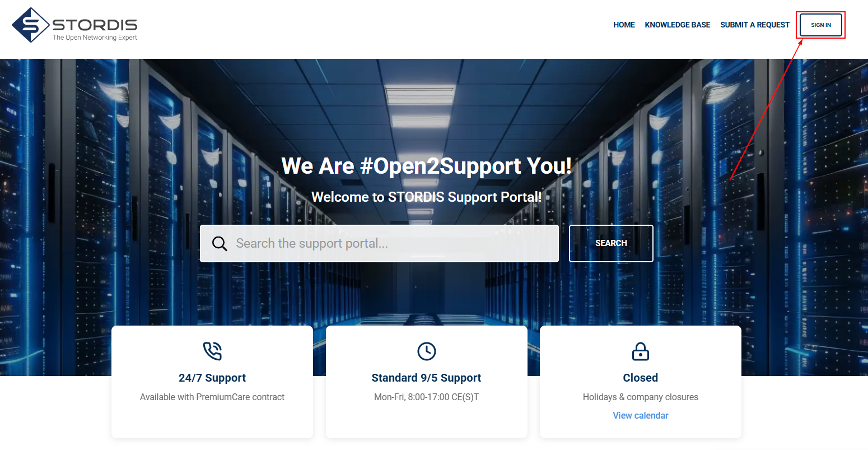Open SUBMIT A REQUEST page
The height and width of the screenshot is (450, 868).
click(x=754, y=25)
